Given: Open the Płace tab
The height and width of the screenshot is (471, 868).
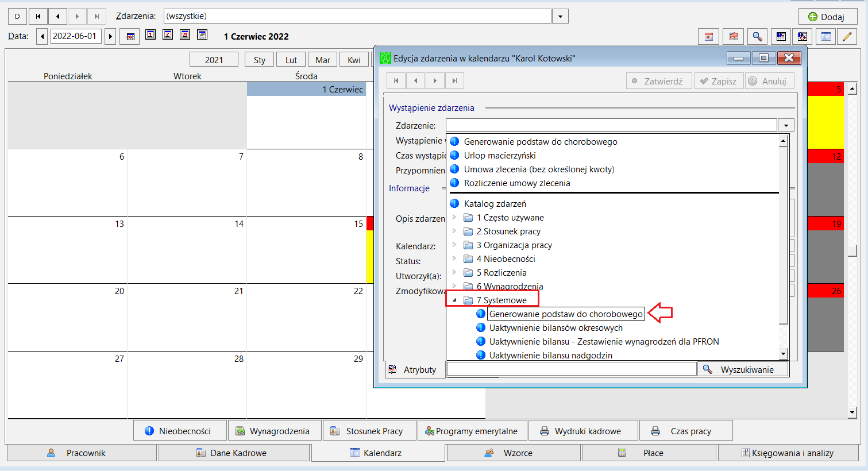Looking at the screenshot, I should [x=649, y=453].
